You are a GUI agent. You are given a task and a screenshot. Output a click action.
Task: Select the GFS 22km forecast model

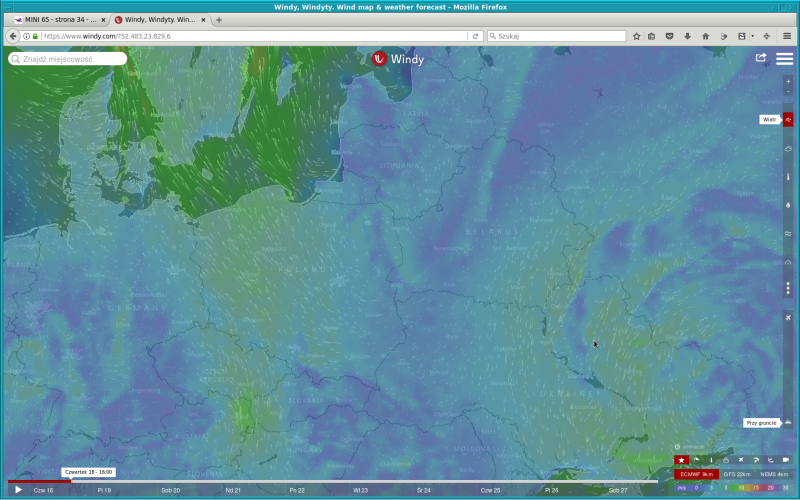coord(737,474)
